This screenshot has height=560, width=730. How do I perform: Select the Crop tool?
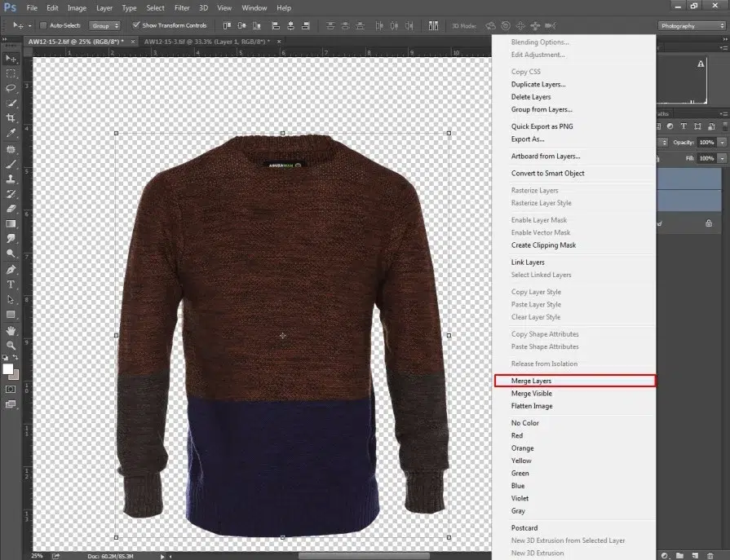[11, 117]
